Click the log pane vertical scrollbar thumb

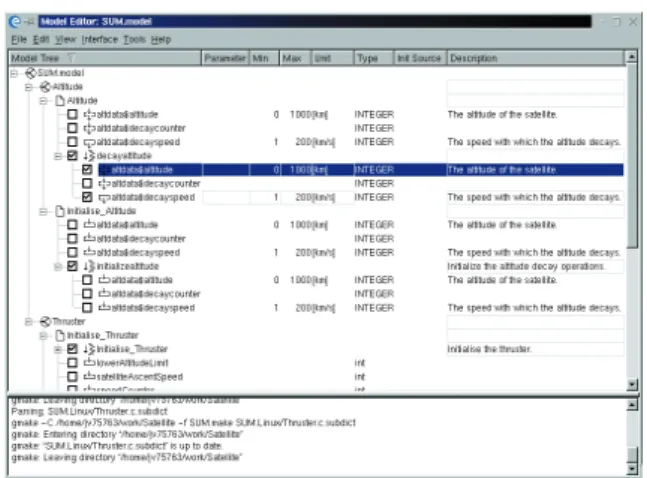click(x=632, y=455)
